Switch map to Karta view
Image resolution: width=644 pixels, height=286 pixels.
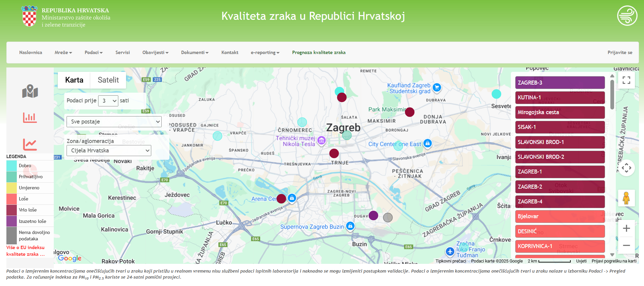coord(74,80)
